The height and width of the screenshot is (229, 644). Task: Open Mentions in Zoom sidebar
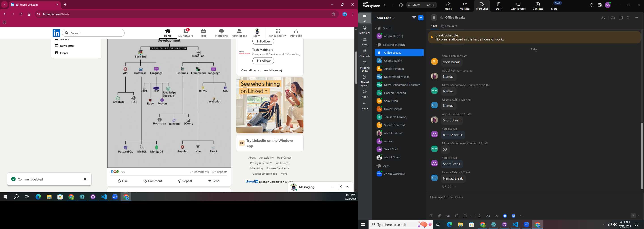point(365,30)
